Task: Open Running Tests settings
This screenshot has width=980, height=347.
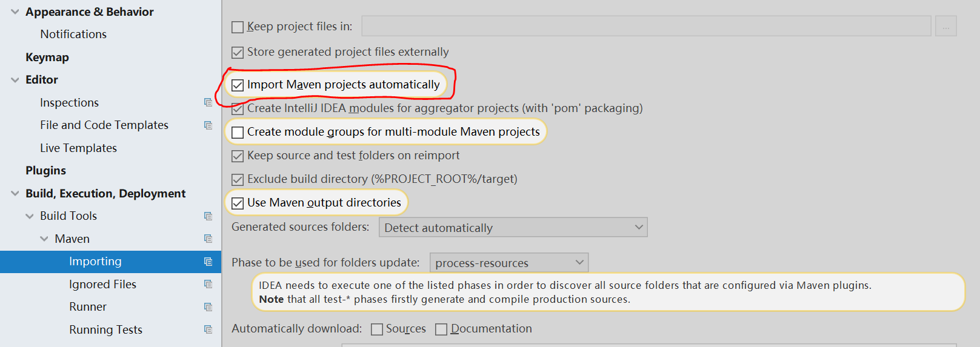Action: (105, 330)
